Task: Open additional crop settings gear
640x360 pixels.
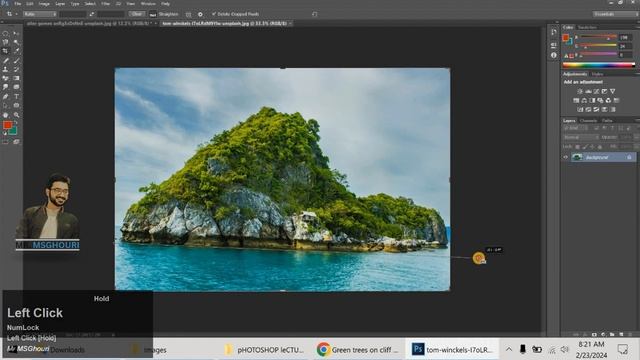Action: point(200,14)
